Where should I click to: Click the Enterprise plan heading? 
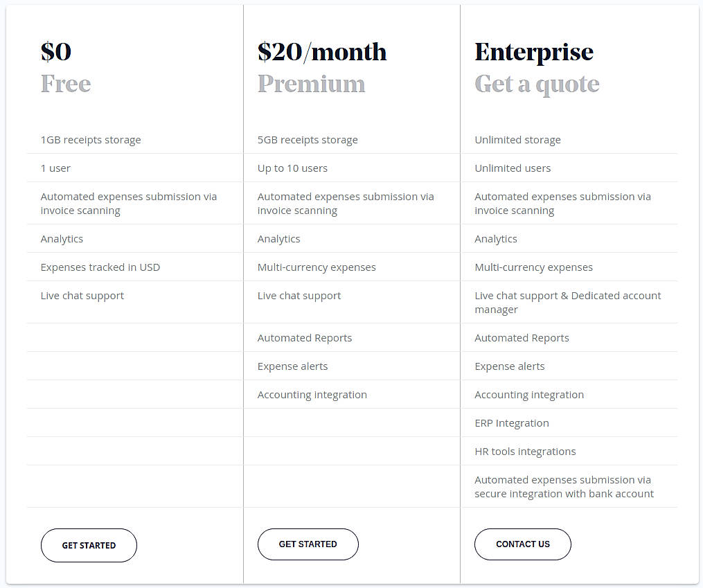[x=533, y=51]
